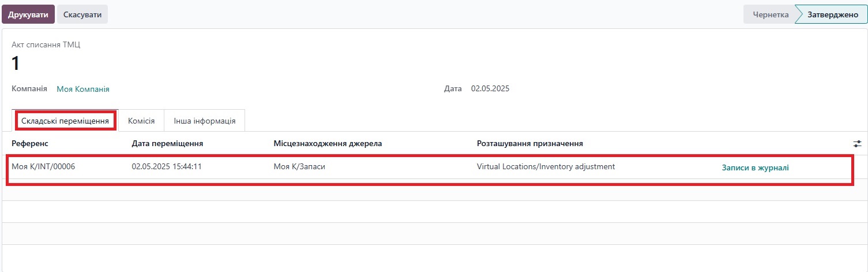Click the 02.05.2025 15:44:11 move date cell
Viewport: 868px width, 272px height.
coord(166,166)
